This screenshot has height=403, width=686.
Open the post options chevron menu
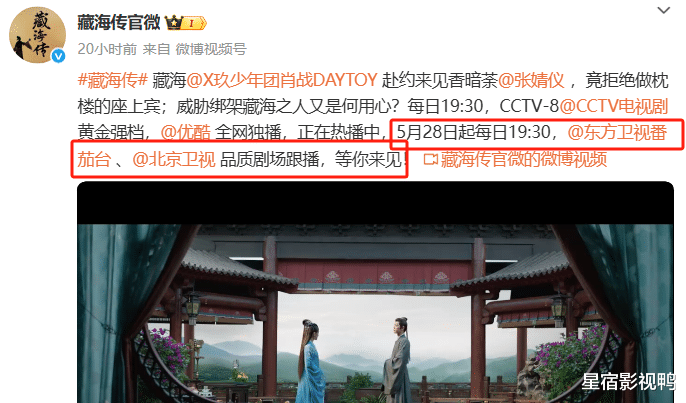(x=664, y=10)
